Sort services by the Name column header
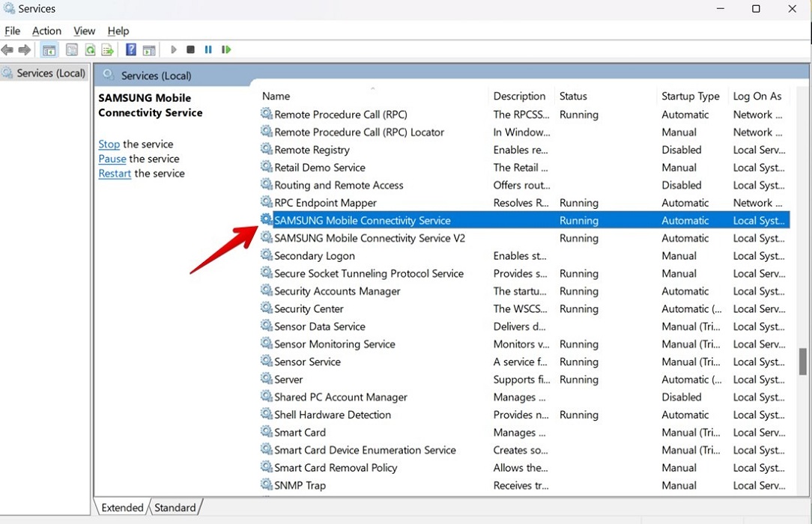 (276, 96)
